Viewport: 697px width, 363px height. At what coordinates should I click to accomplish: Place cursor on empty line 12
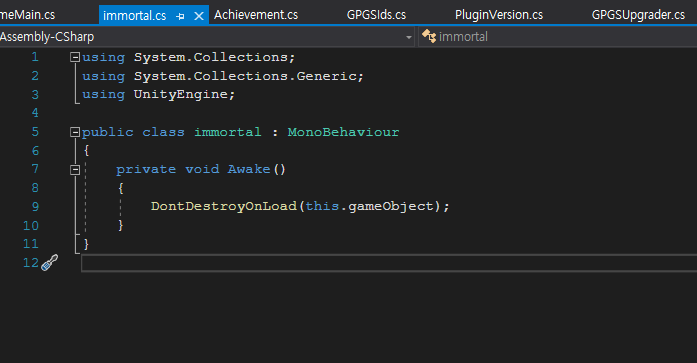click(389, 263)
